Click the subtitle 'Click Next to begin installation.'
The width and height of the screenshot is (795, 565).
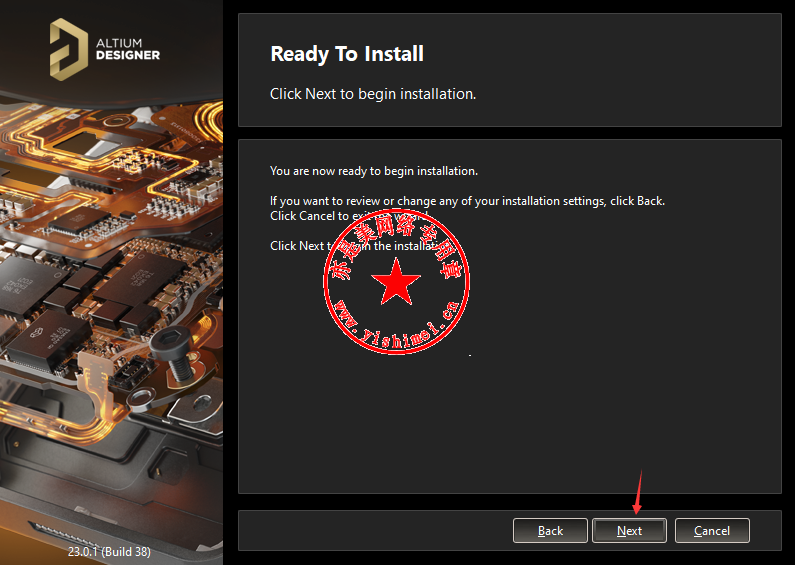point(373,94)
